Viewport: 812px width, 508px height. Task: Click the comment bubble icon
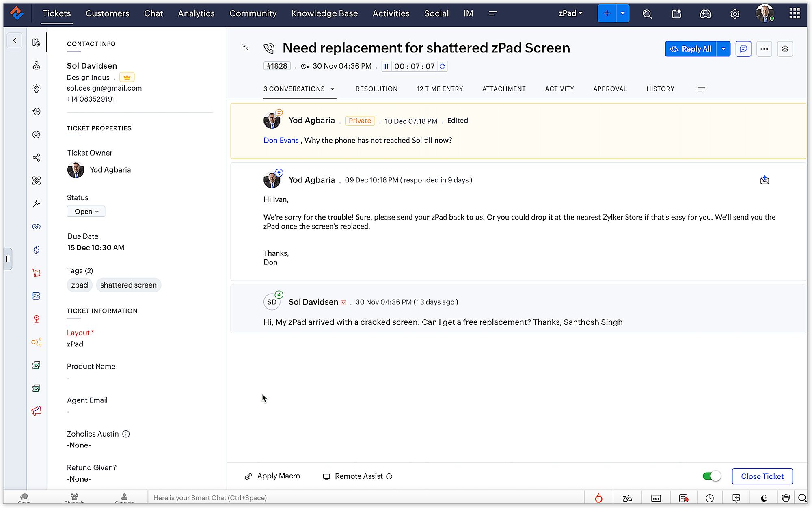pos(743,49)
